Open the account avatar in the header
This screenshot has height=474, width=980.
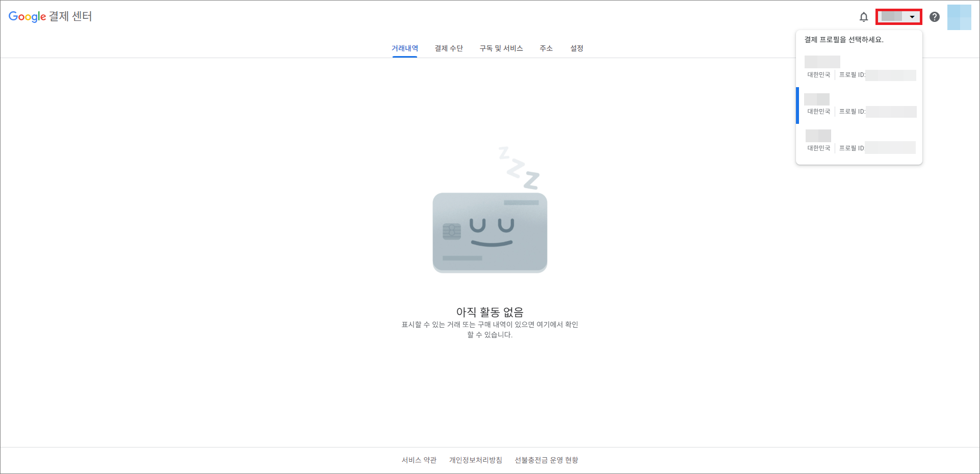point(959,17)
